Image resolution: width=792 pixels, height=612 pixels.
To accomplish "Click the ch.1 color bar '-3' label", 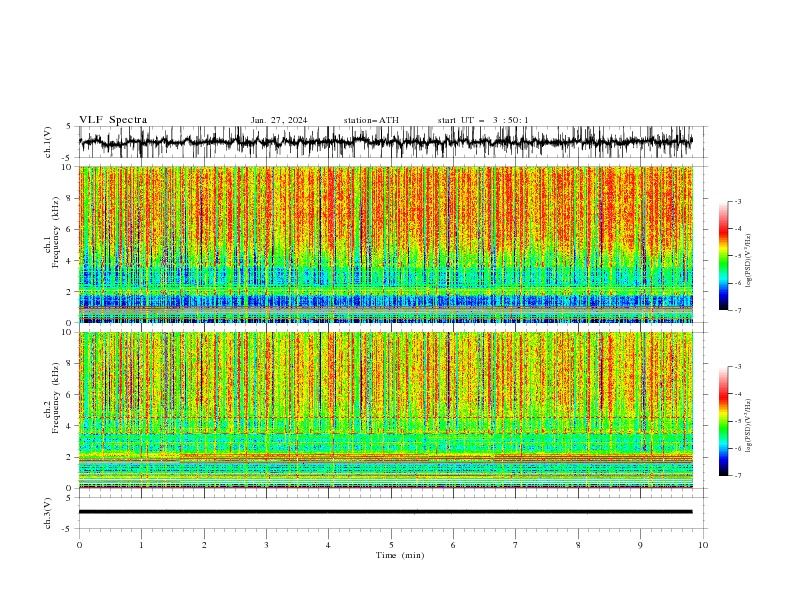I will point(737,201).
